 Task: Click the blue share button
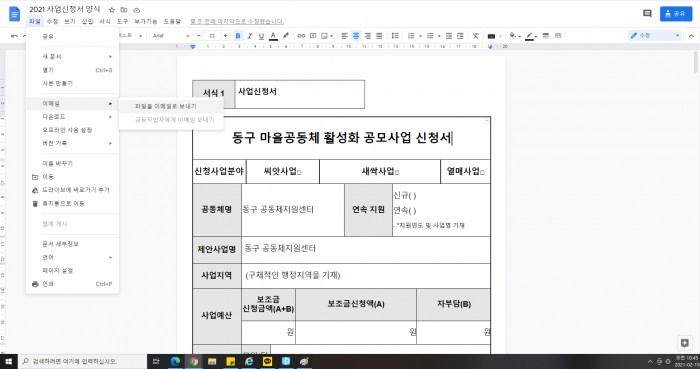point(676,14)
